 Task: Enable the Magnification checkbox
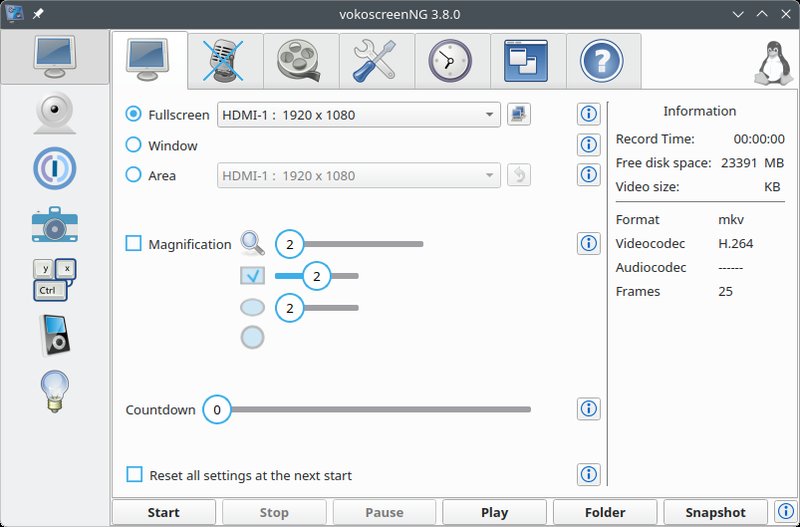pyautogui.click(x=134, y=243)
